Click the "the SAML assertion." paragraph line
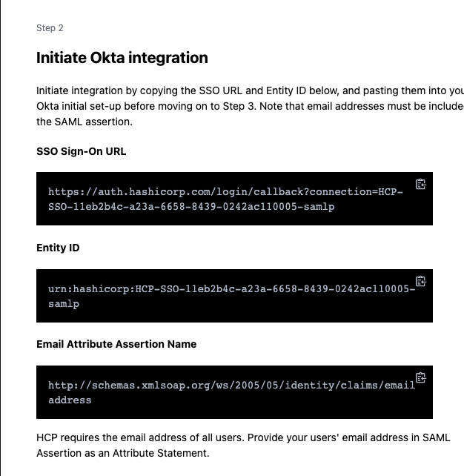Viewport: 464px width, 476px height. (x=84, y=122)
